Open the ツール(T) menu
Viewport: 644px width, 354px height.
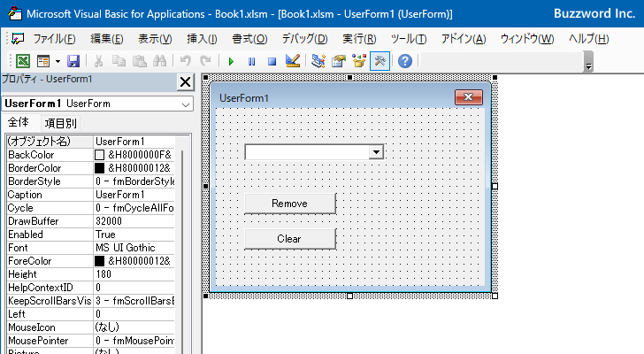pyautogui.click(x=409, y=39)
